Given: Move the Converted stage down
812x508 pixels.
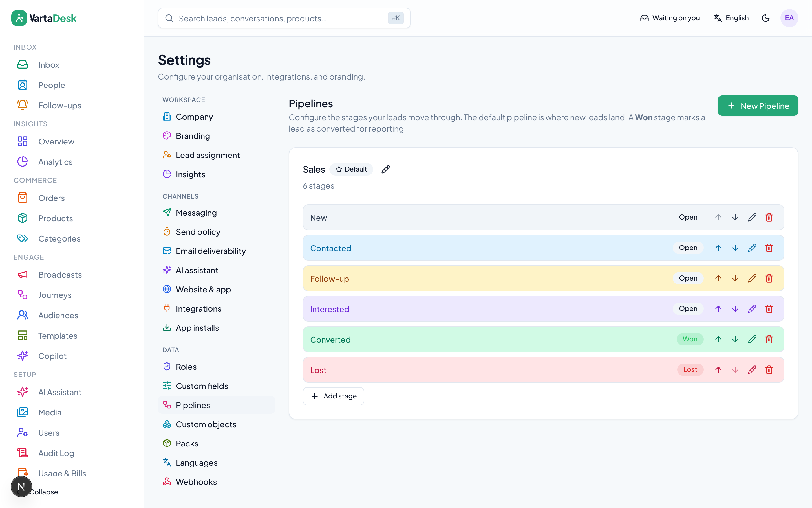Looking at the screenshot, I should click(x=735, y=339).
